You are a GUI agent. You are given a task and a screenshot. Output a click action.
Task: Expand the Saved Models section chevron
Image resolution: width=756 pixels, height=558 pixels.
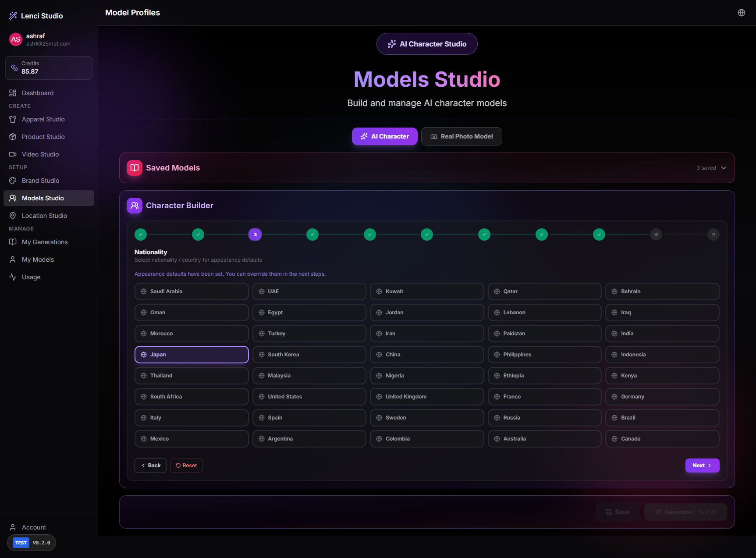(724, 168)
